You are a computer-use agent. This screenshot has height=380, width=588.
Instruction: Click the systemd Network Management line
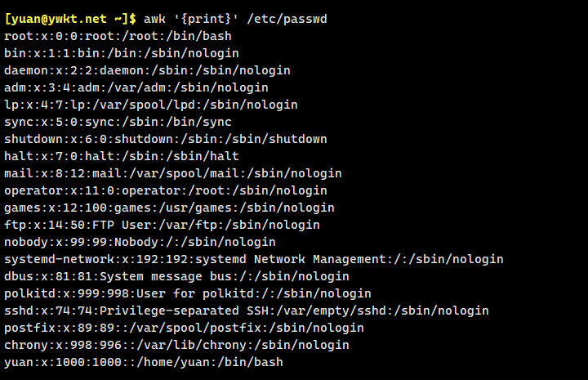(x=253, y=259)
